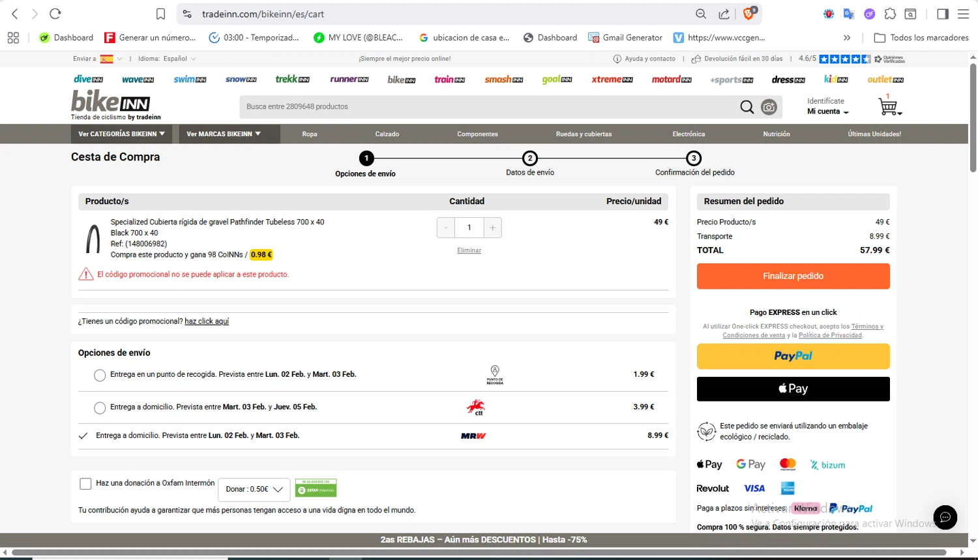Open the browser hamburger menu
This screenshot has width=978, height=560.
pos(963,14)
